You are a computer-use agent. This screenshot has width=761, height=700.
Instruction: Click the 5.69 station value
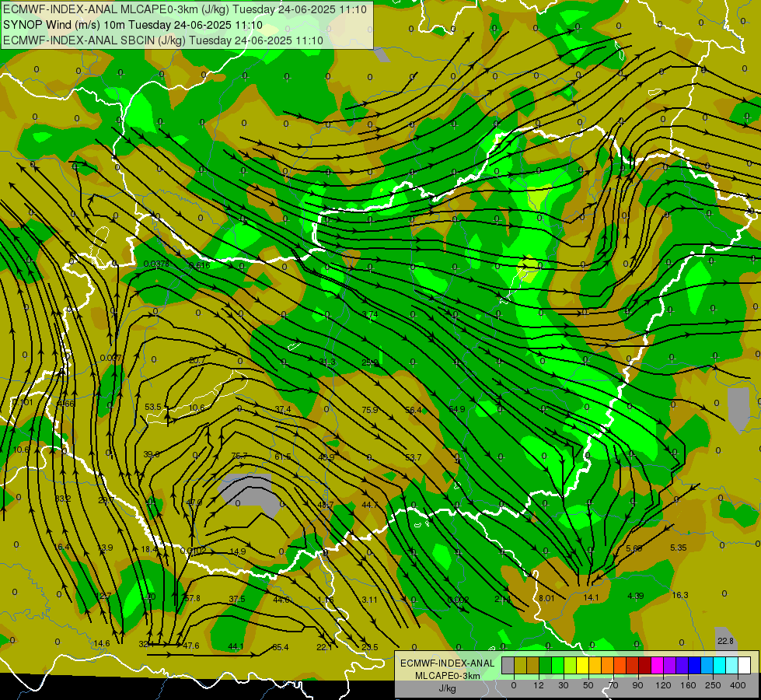634,548
